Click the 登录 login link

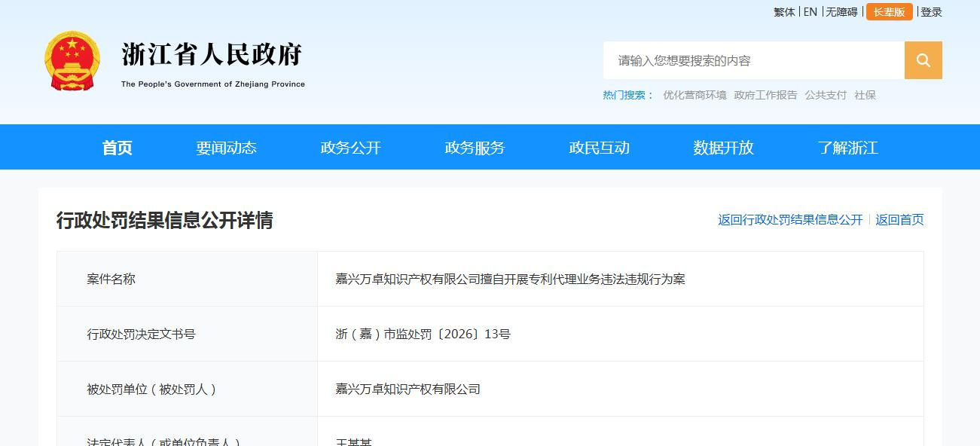pos(931,12)
